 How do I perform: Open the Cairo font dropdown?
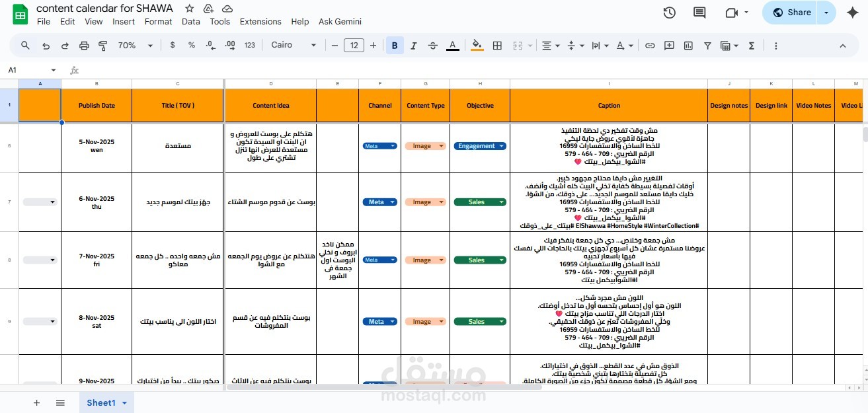click(x=293, y=46)
